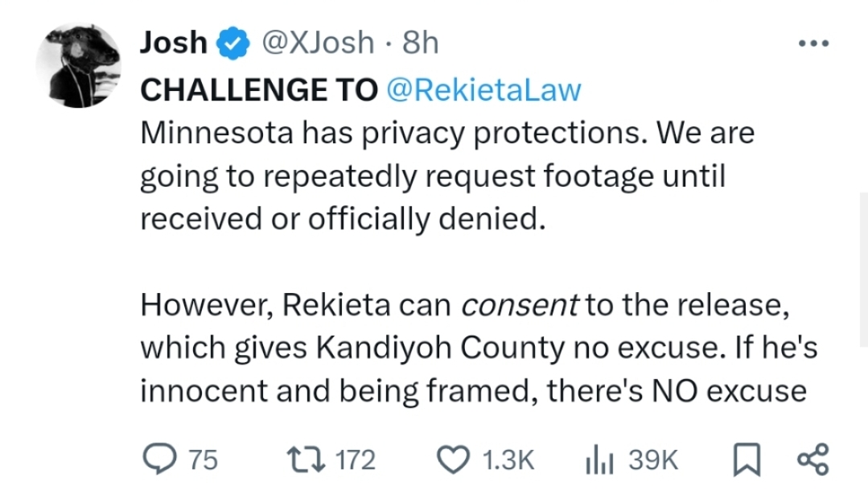Open the three-dot more options menu
This screenshot has height=503, width=868.
pos(812,43)
